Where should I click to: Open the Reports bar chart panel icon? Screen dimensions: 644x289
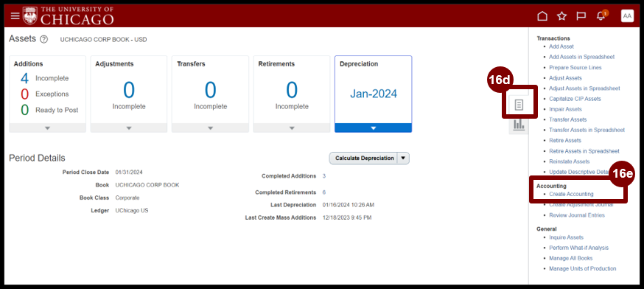[x=519, y=125]
